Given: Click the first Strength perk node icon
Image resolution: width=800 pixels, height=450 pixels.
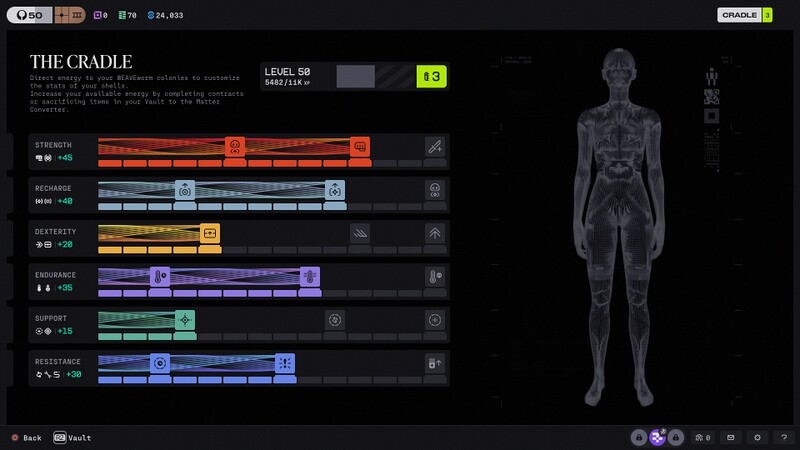Looking at the screenshot, I should [235, 147].
